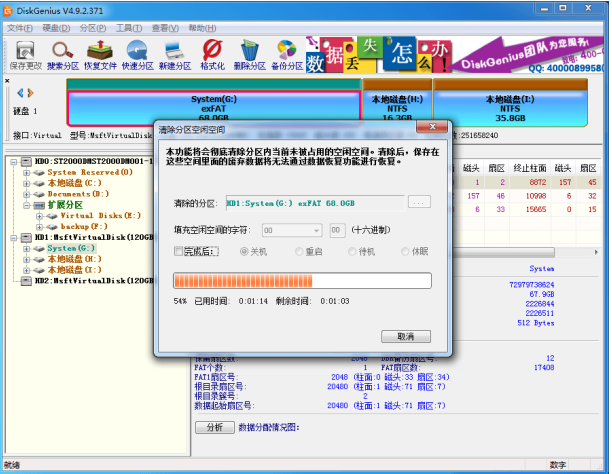Open the View (查看) menu

pos(165,28)
